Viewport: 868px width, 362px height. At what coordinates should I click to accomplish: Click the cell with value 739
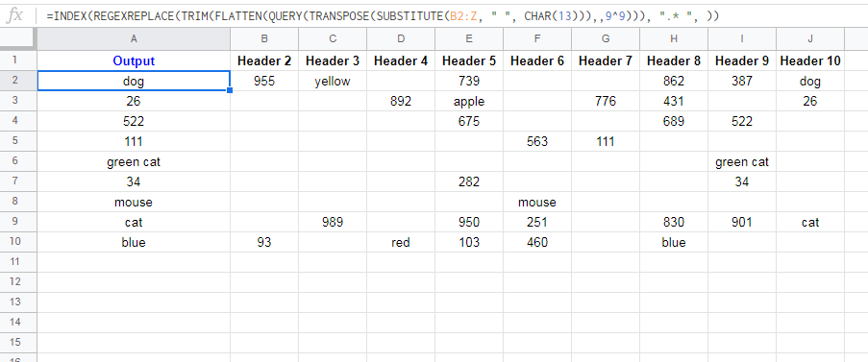click(x=469, y=82)
